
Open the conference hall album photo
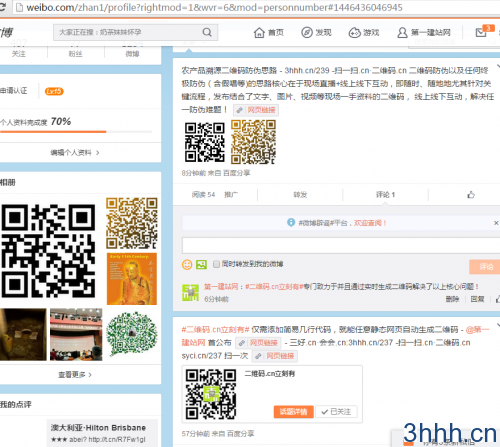[76, 334]
